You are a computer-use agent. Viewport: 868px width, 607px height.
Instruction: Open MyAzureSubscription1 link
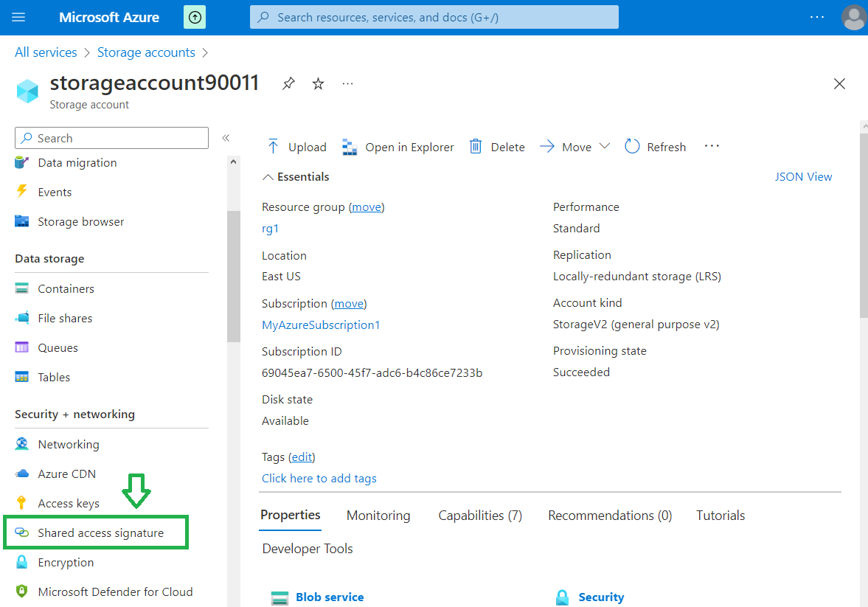[321, 325]
